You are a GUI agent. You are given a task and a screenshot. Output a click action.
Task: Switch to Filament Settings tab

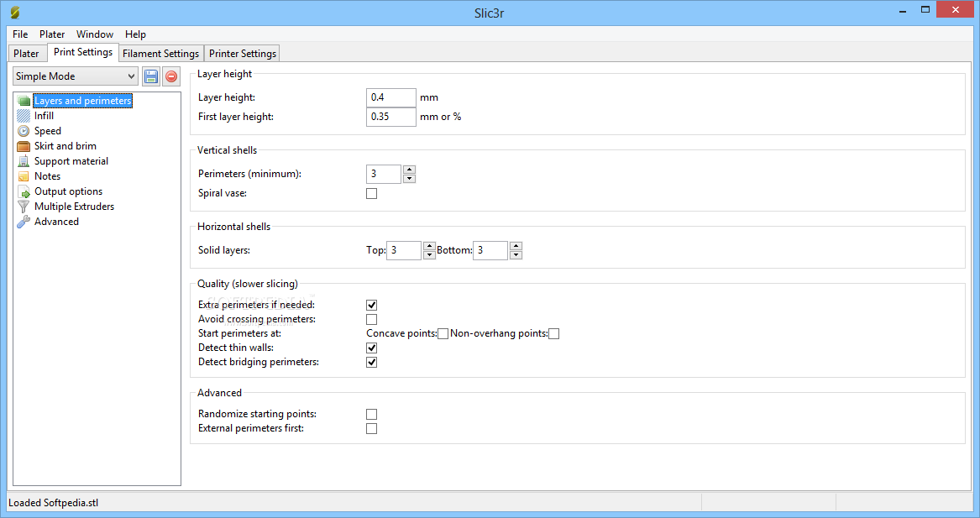click(x=160, y=54)
